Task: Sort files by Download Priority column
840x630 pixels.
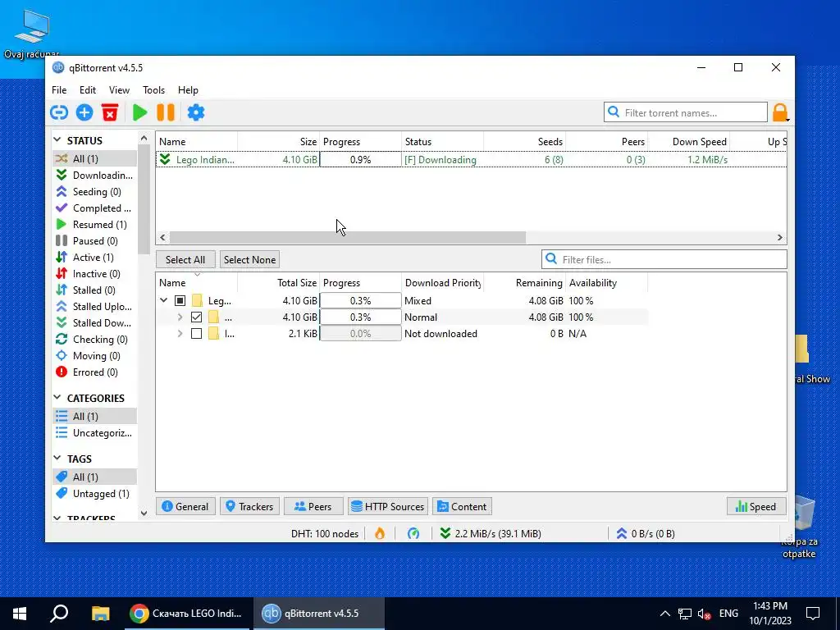Action: click(x=442, y=283)
